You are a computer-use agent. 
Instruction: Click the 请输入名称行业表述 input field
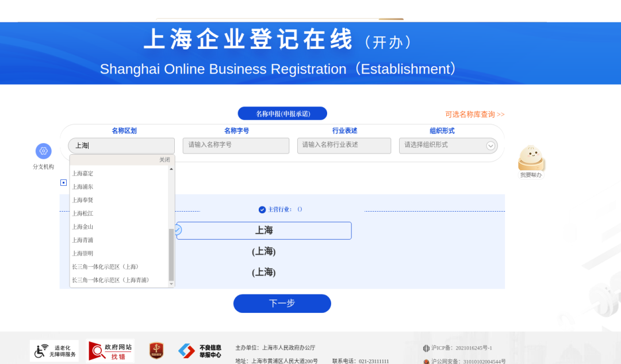pos(344,145)
